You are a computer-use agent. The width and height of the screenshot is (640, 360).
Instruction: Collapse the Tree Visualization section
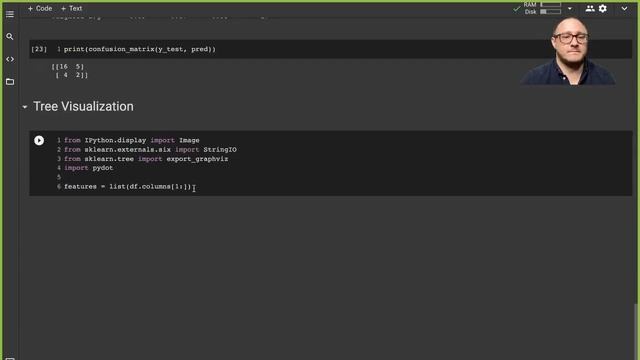(x=24, y=107)
